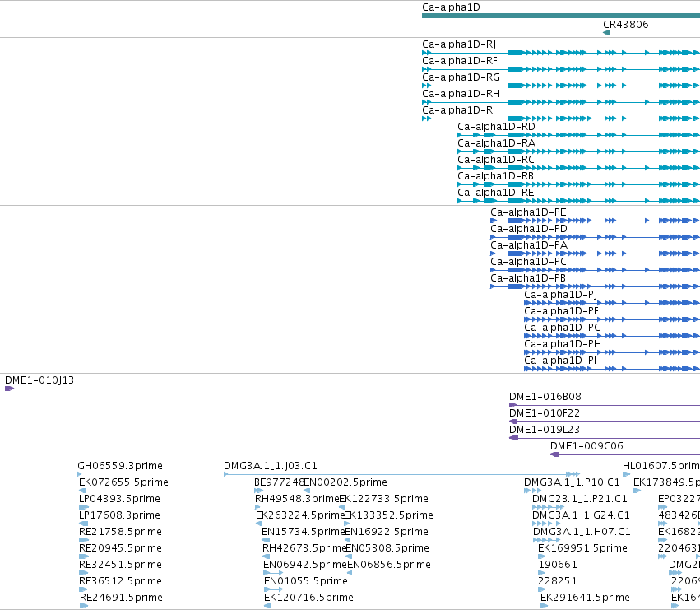Select the DME1-010F22 arrow glyph
This screenshot has height=610, width=700.
pyautogui.click(x=513, y=421)
